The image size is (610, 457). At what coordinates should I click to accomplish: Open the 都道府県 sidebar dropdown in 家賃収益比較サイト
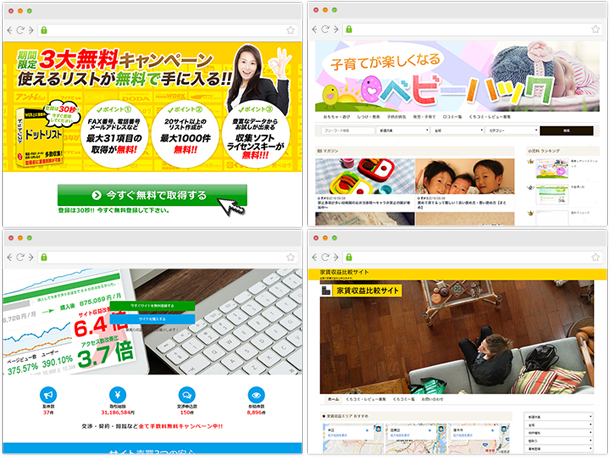point(559,417)
